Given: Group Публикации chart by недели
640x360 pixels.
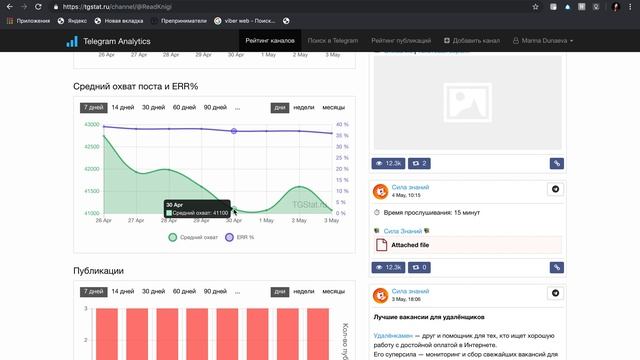Looking at the screenshot, I should pyautogui.click(x=304, y=291).
